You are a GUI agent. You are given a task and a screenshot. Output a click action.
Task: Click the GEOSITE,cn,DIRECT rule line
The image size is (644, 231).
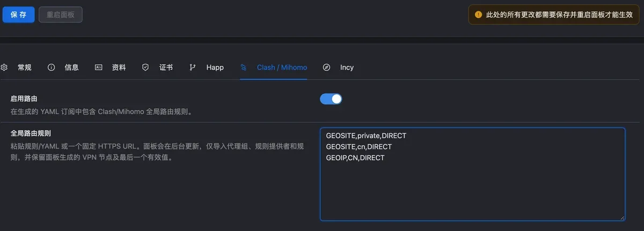359,147
